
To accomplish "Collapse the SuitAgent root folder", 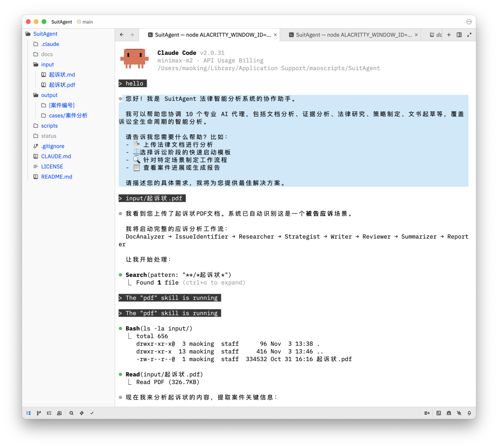I will pos(45,34).
